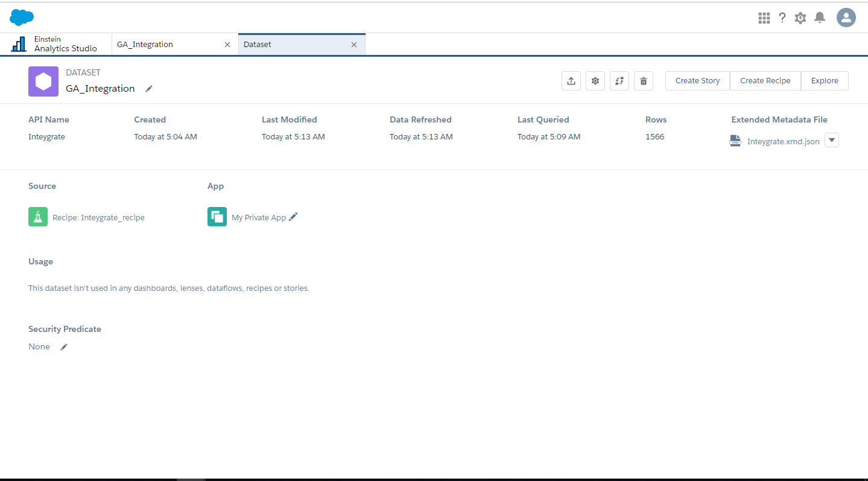Click the upload dataset icon button
Viewport: 868px width, 481px height.
(x=571, y=81)
